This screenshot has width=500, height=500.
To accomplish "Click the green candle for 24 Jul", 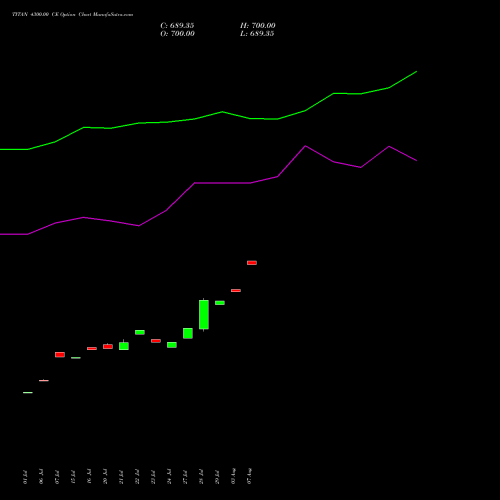I will pos(172,345).
